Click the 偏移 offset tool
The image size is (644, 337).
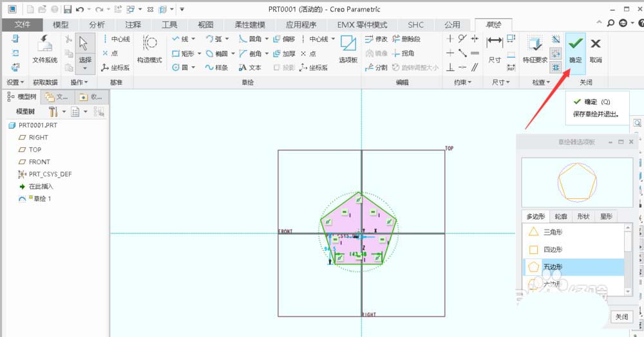(x=284, y=39)
